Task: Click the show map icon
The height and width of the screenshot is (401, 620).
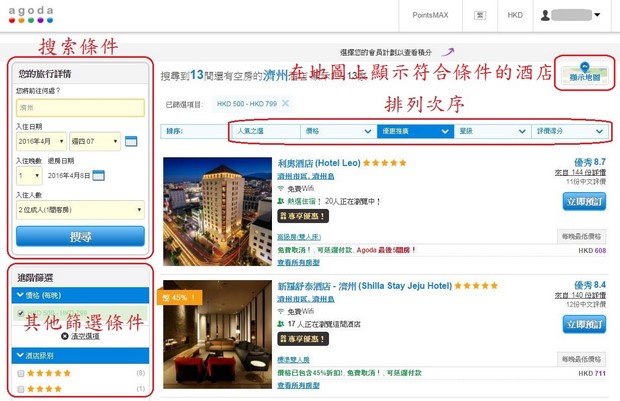Action: (584, 73)
